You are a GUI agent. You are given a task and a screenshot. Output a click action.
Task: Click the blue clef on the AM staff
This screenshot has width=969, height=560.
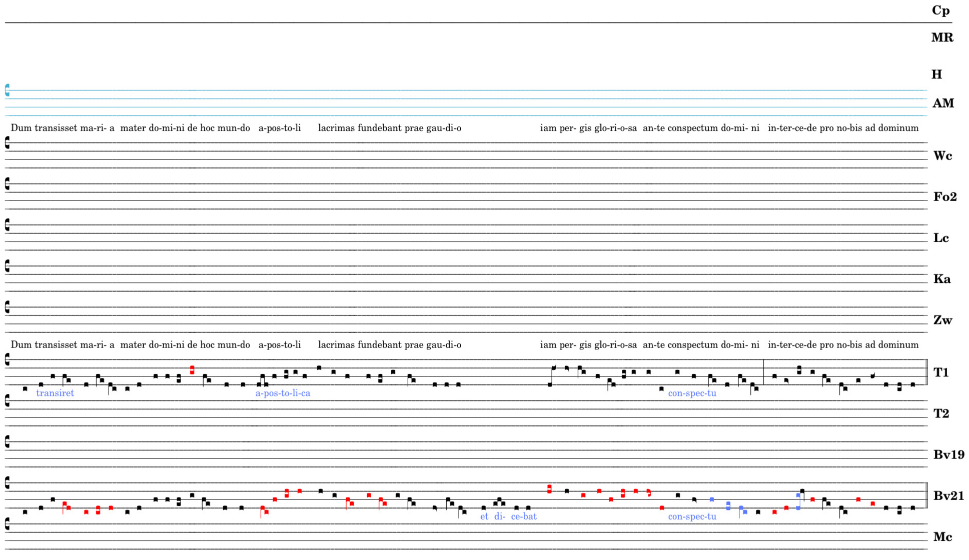(x=7, y=90)
